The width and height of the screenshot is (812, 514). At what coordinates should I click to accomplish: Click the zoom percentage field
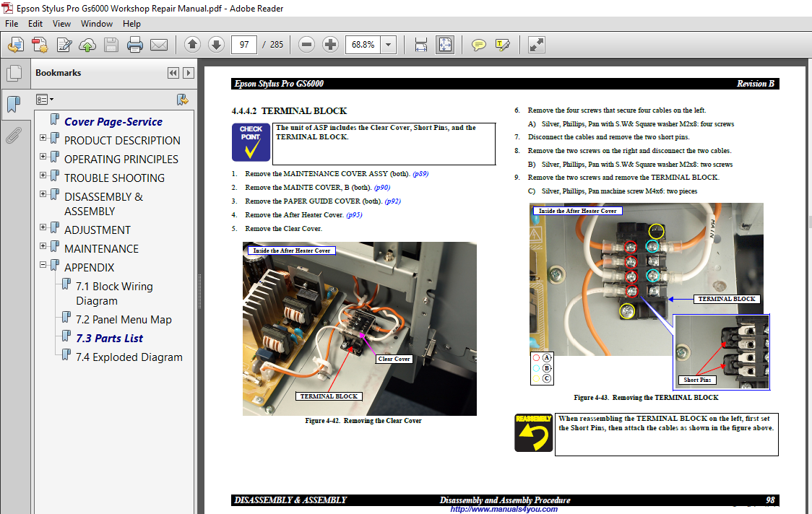pyautogui.click(x=363, y=45)
